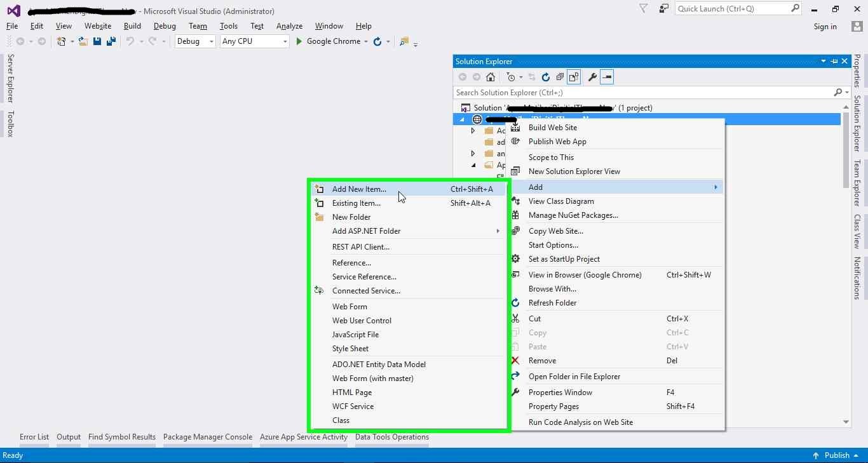Open Properties wrench icon in Solution Explorer
The image size is (868, 463).
coord(592,77)
